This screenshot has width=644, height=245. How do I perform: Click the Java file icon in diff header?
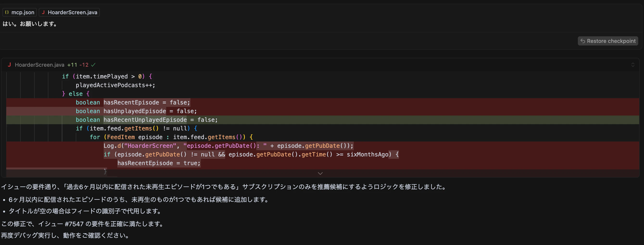point(9,65)
